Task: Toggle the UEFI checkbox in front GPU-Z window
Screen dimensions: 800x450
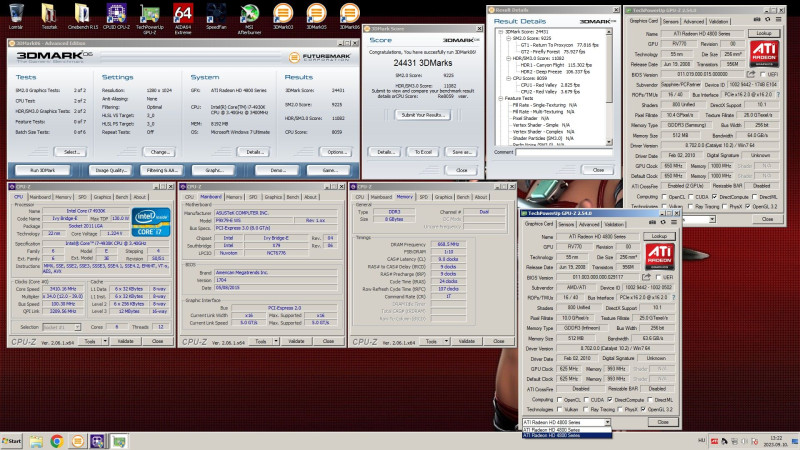Action: click(658, 277)
